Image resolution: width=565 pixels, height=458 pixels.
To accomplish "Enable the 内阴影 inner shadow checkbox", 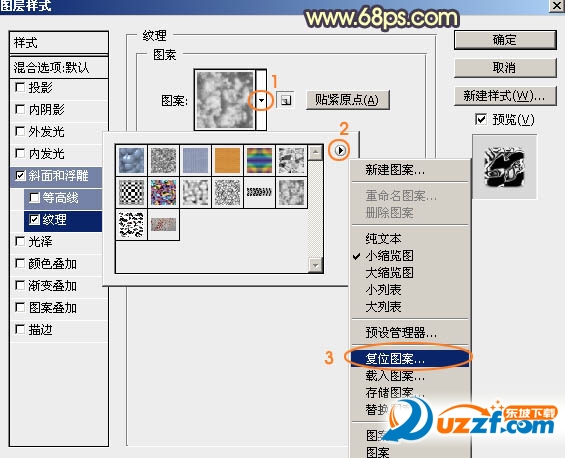I will 20,109.
